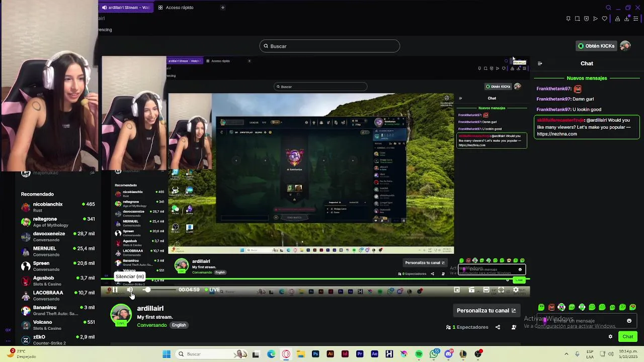Open the emoji picker in chat
644x362 pixels.
pyautogui.click(x=629, y=321)
